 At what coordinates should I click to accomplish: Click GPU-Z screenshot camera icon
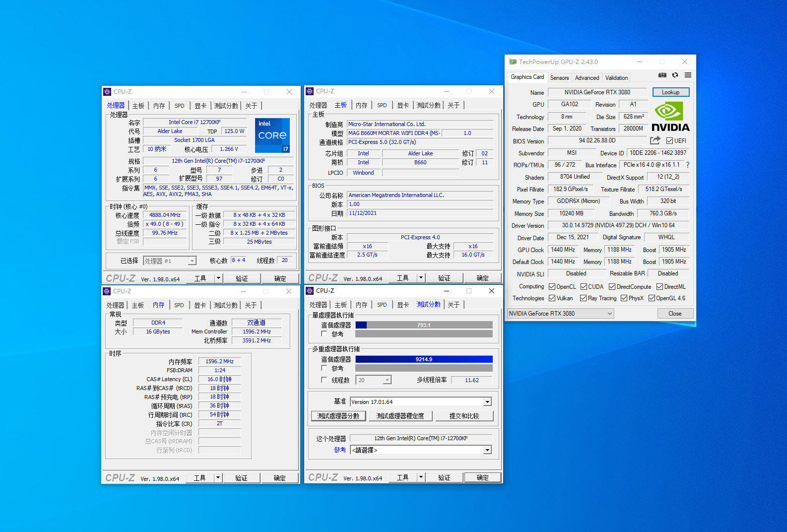(662, 75)
